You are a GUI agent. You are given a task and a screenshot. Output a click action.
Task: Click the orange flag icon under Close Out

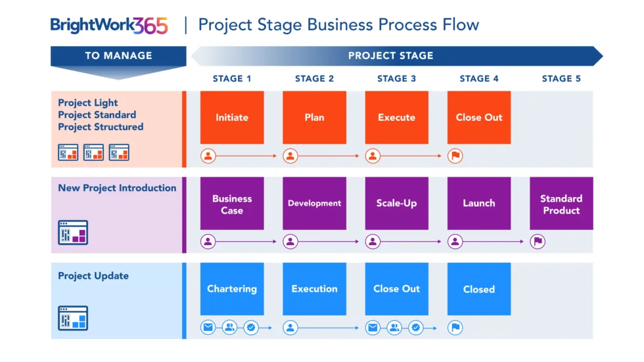[455, 156]
